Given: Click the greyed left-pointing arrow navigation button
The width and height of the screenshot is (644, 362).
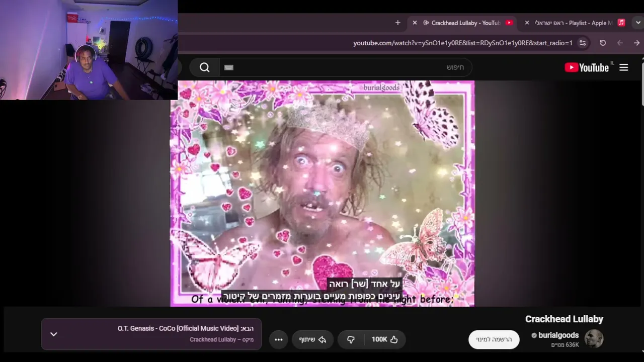Looking at the screenshot, I should click(x=620, y=43).
